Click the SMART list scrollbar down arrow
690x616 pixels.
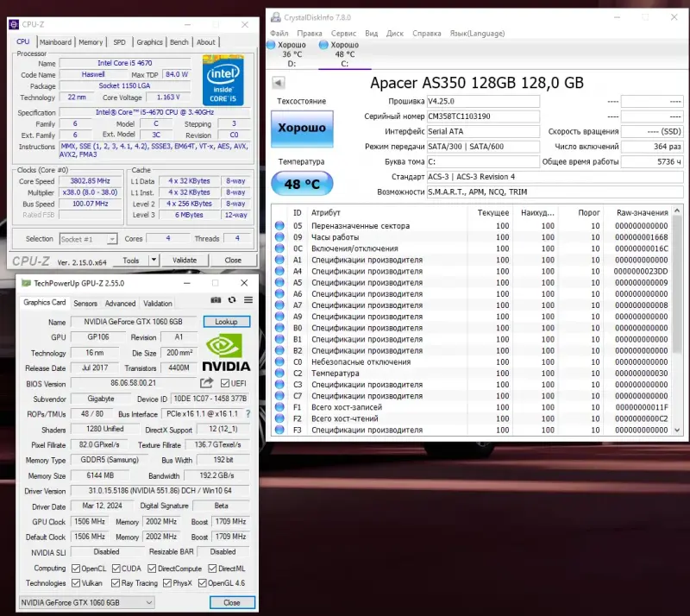click(677, 431)
